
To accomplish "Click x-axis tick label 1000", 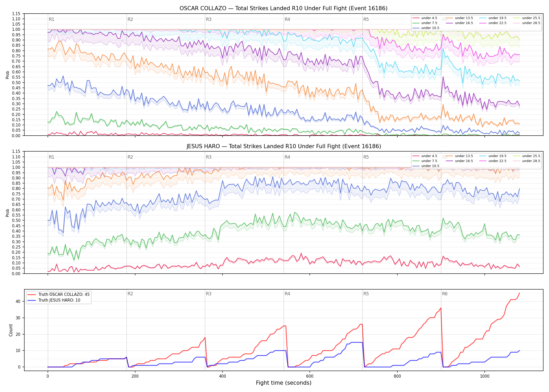I will (x=484, y=376).
